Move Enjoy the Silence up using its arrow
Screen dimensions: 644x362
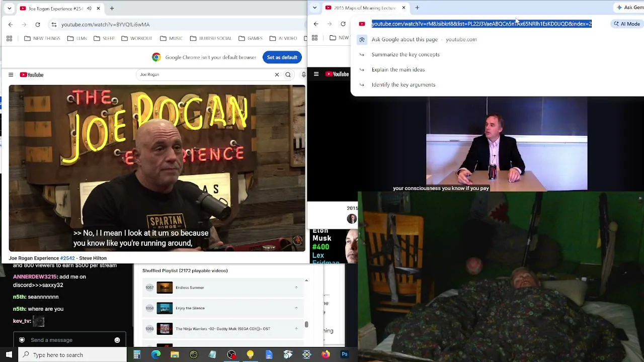[x=296, y=308]
